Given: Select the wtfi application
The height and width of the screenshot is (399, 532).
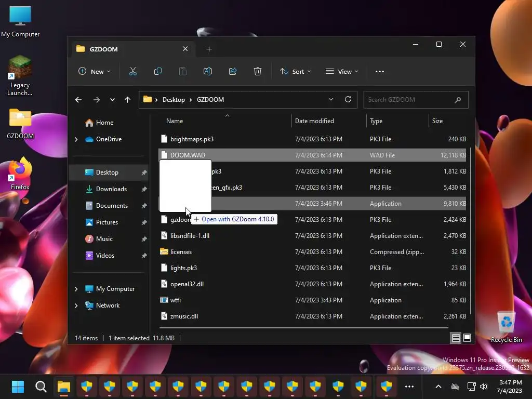Looking at the screenshot, I should click(312, 300).
